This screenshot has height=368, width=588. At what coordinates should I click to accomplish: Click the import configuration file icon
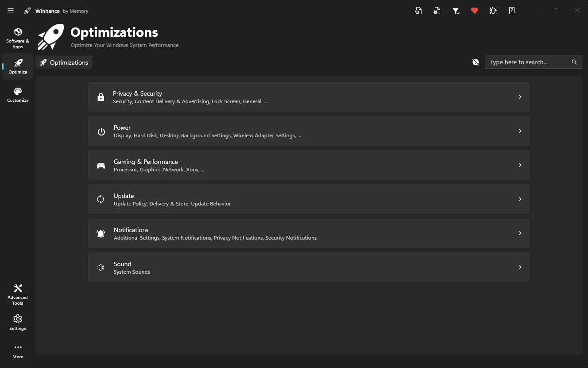(x=437, y=11)
